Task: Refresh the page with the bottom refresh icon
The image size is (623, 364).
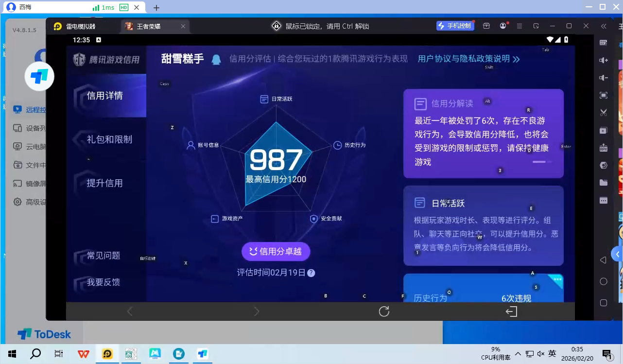Action: (383, 311)
